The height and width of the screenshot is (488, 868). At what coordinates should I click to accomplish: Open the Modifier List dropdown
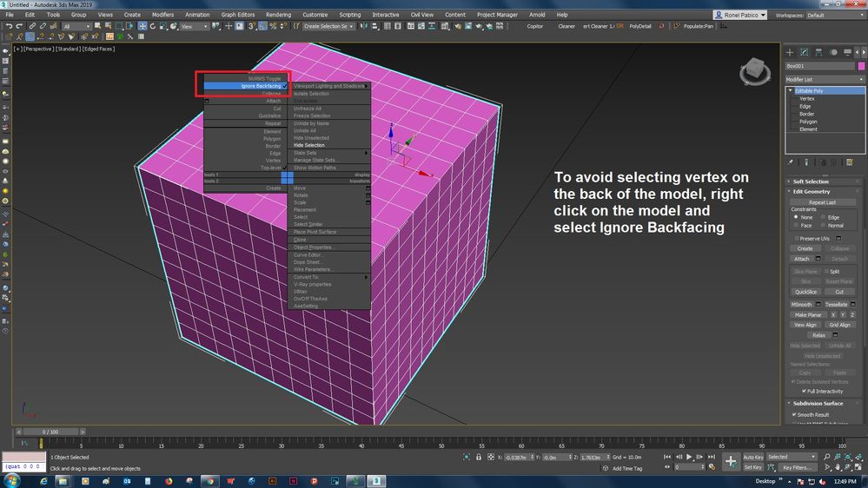coord(825,80)
